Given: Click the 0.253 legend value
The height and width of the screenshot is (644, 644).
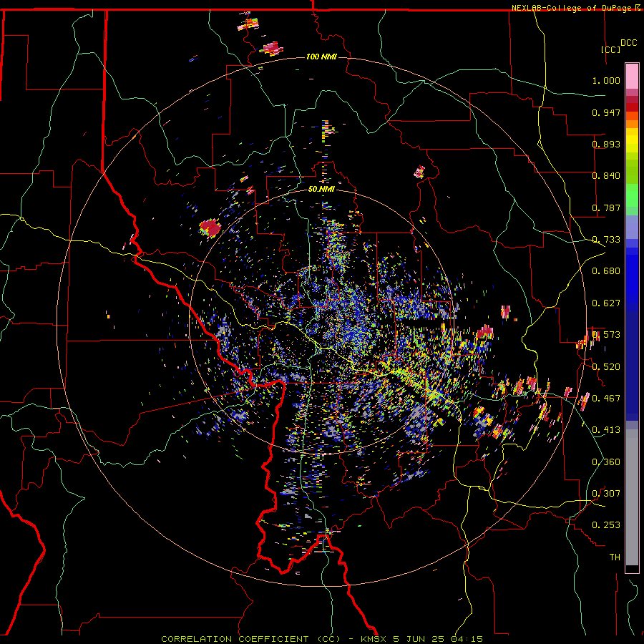Looking at the screenshot, I should 606,525.
